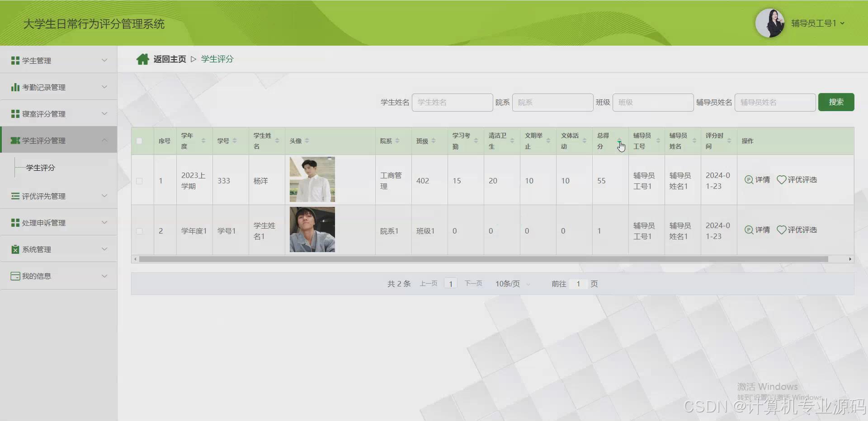Check the row 1 checkbox for 杨洋
This screenshot has width=868, height=421.
coord(139,181)
